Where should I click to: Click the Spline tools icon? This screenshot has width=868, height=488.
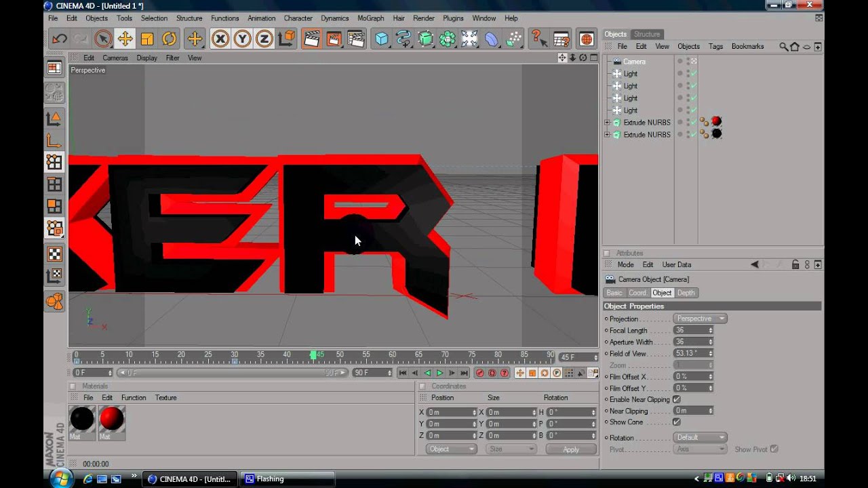[x=403, y=39]
